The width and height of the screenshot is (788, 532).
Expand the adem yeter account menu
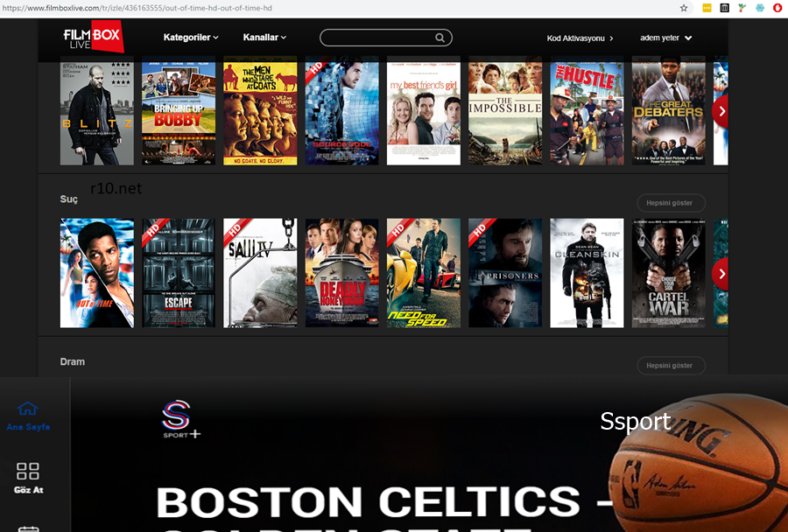[666, 38]
